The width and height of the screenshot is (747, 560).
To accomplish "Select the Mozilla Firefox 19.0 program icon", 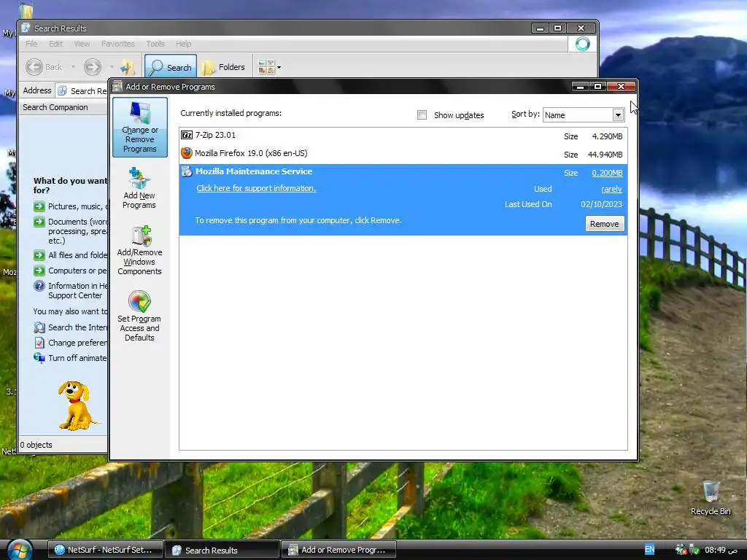I will click(x=187, y=153).
